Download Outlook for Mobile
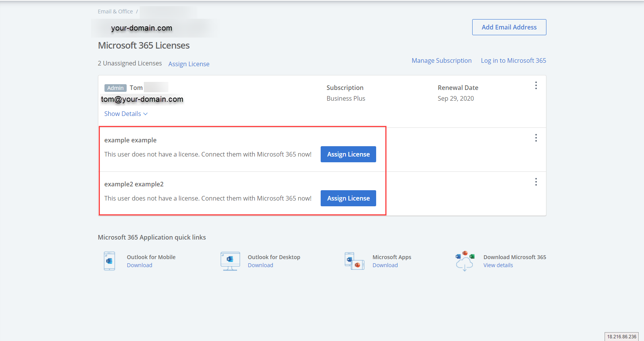644x341 pixels. pos(139,265)
